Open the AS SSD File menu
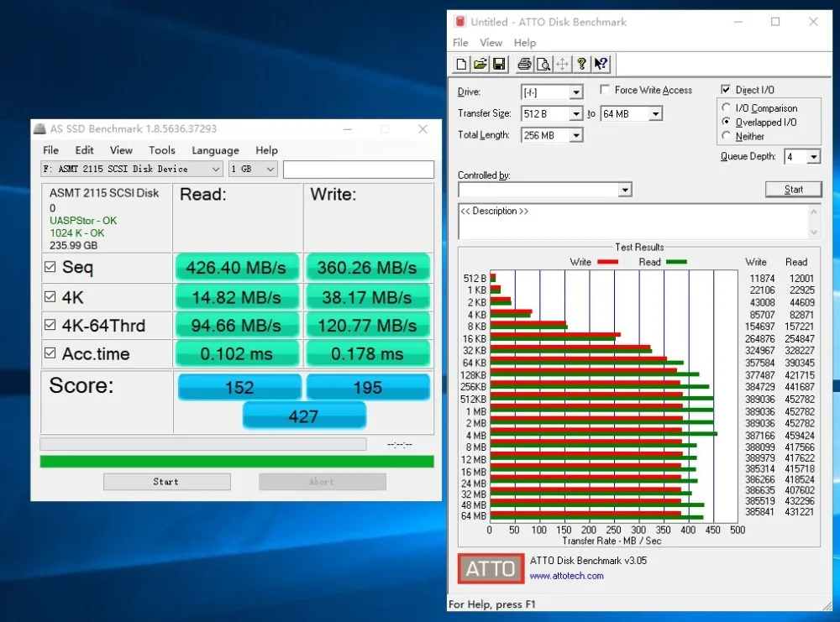The width and height of the screenshot is (840, 622). 51,150
